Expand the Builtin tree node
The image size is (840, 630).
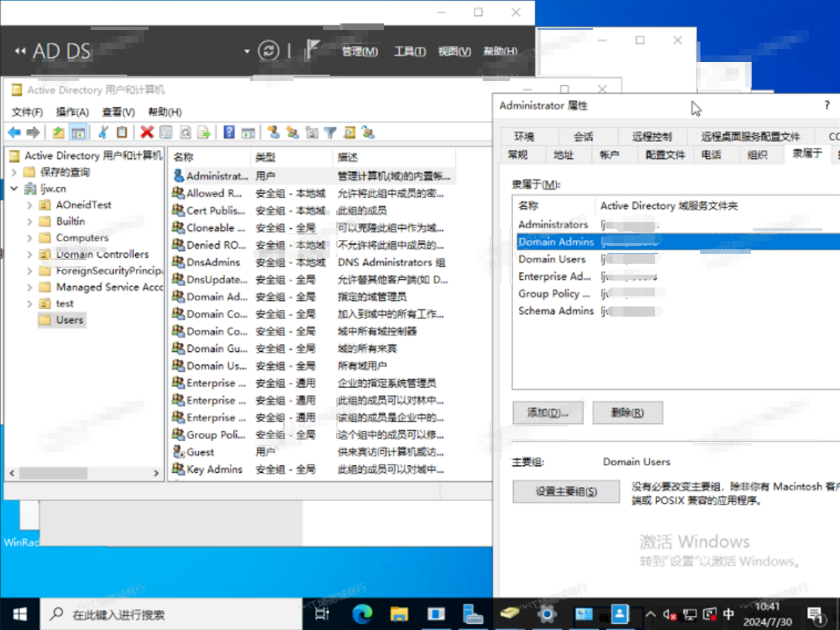30,222
